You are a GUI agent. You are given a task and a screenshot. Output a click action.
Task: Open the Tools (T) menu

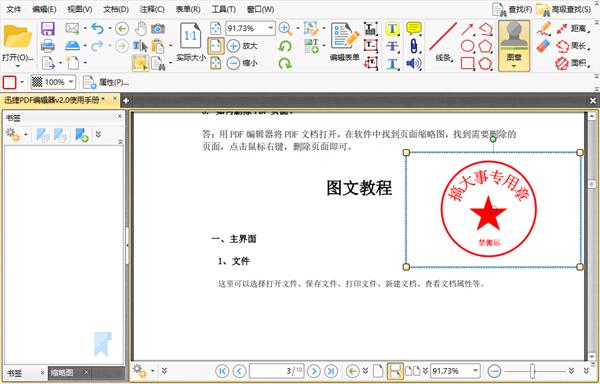click(x=224, y=9)
